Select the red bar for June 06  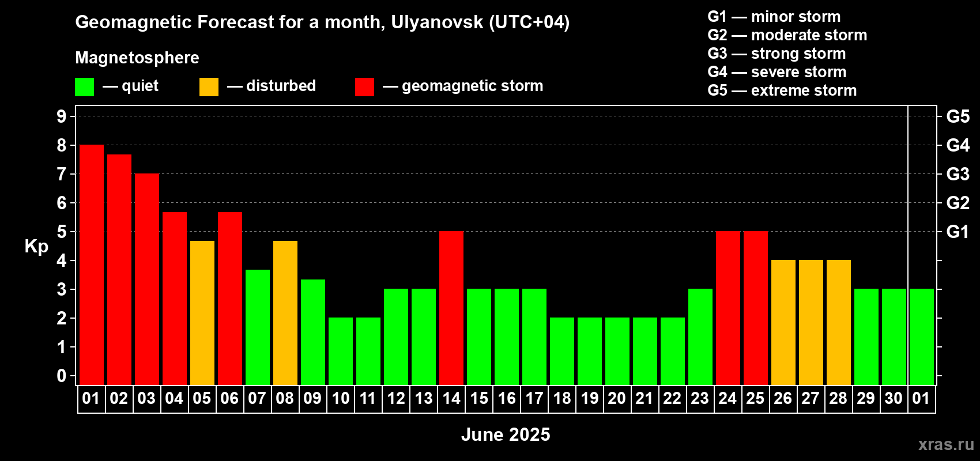(230, 298)
